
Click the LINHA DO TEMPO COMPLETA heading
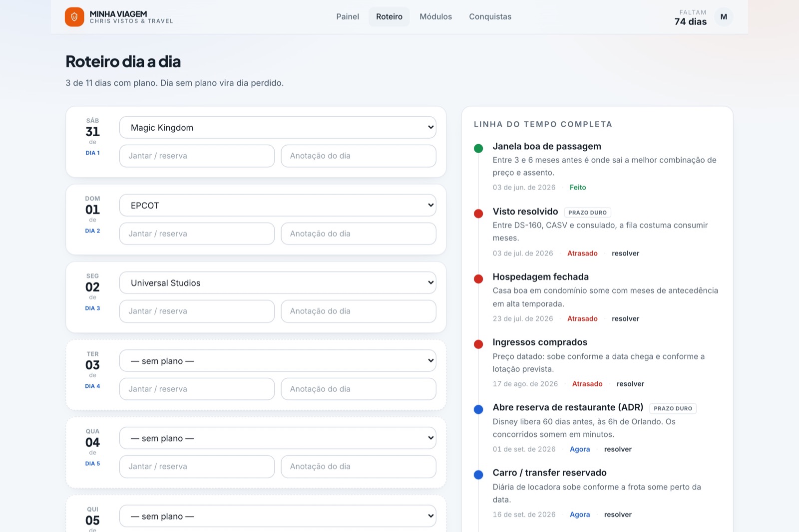[543, 124]
